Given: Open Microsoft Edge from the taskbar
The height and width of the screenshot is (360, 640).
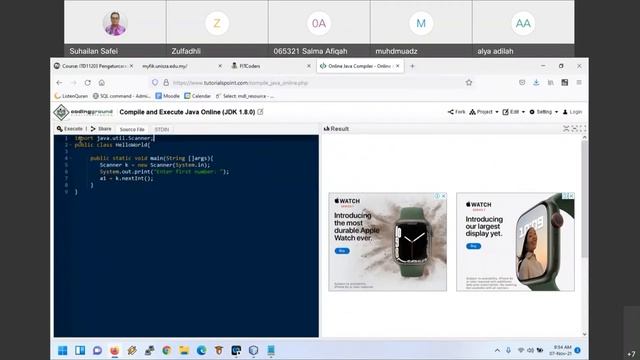Looking at the screenshot, I should [201, 350].
